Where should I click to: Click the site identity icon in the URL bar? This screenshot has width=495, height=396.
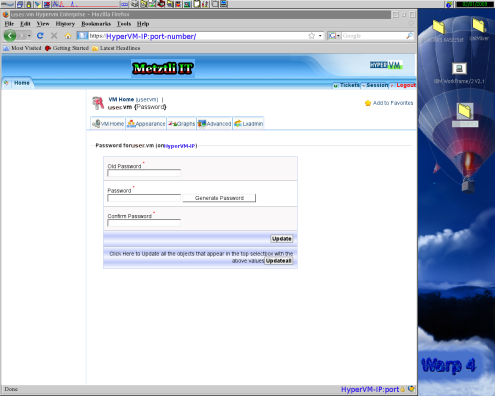pyautogui.click(x=82, y=36)
